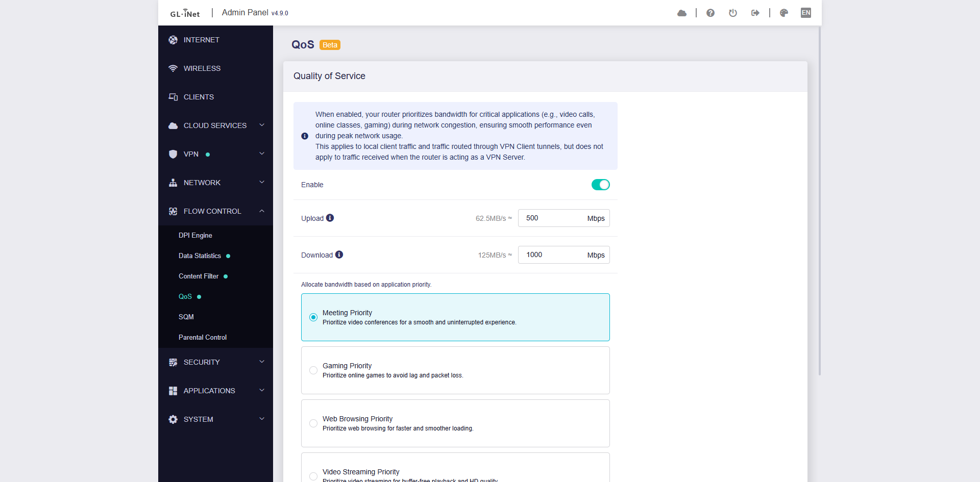Select Video Streaming Priority radio button

[313, 476]
